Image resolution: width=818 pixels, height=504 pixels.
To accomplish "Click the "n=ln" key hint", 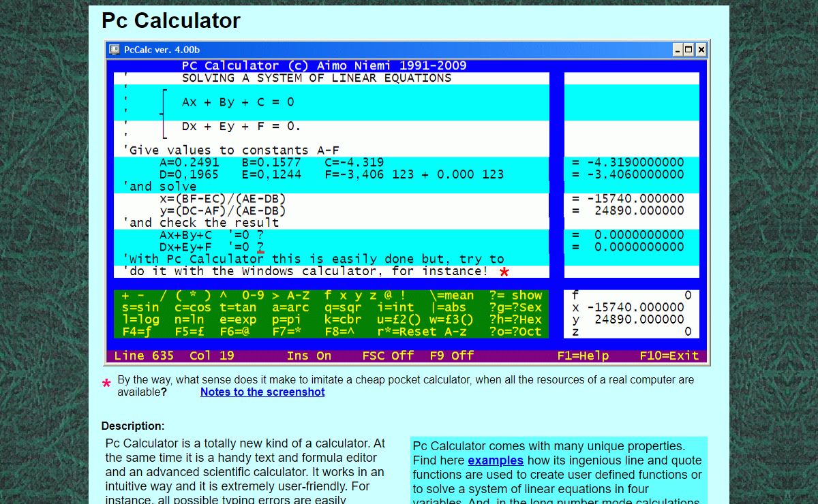I will point(190,320).
